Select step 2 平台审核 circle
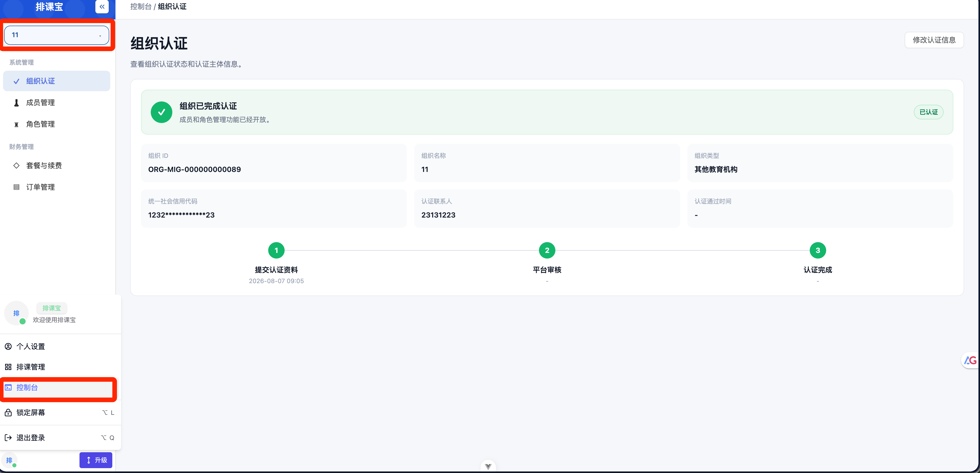Viewport: 980px width, 473px height. 547,250
